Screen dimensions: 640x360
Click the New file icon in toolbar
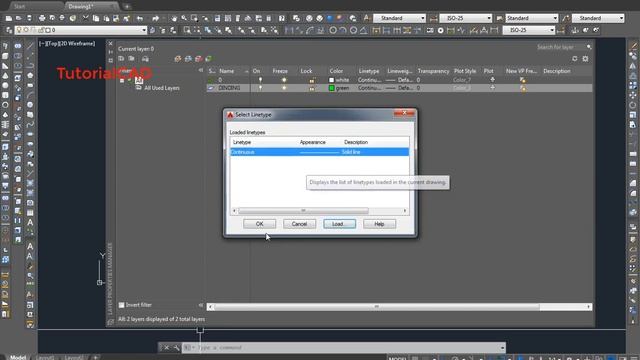coord(9,18)
